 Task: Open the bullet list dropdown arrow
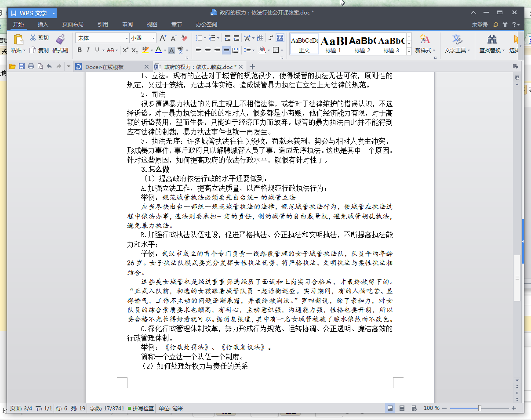204,38
